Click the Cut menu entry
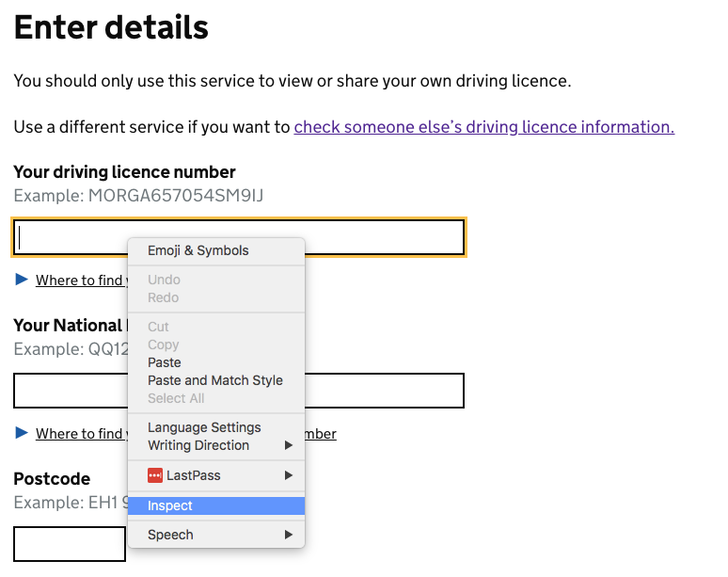Image resolution: width=728 pixels, height=577 pixels. point(216,327)
